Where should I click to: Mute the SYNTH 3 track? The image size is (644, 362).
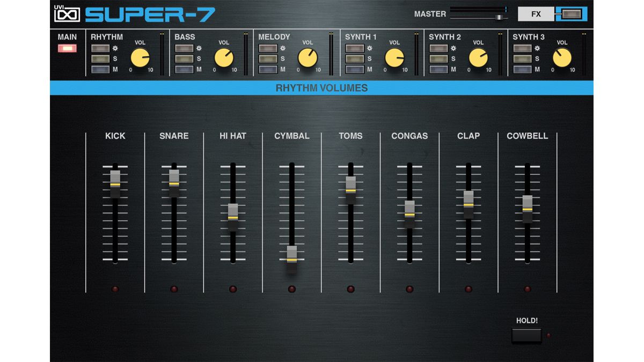(522, 70)
